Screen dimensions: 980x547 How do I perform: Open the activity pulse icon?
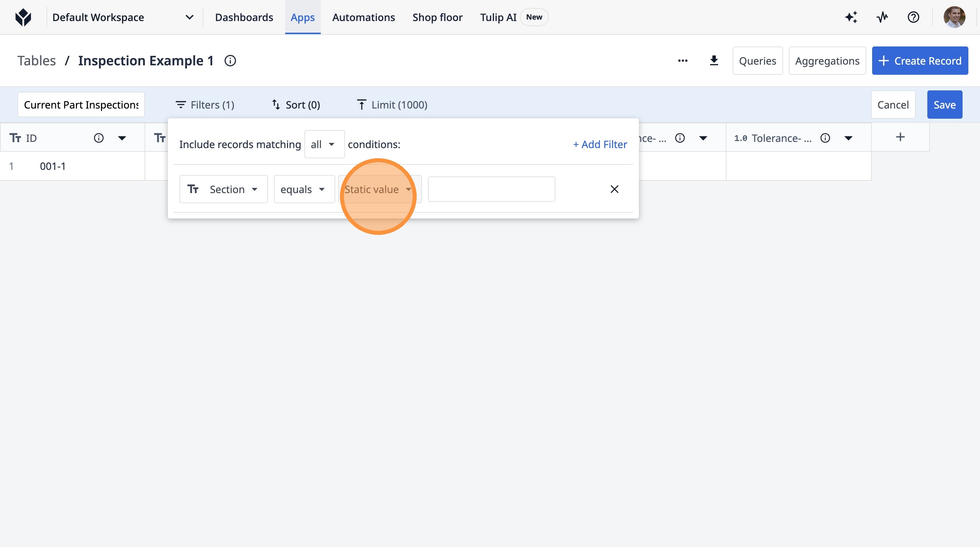(882, 17)
